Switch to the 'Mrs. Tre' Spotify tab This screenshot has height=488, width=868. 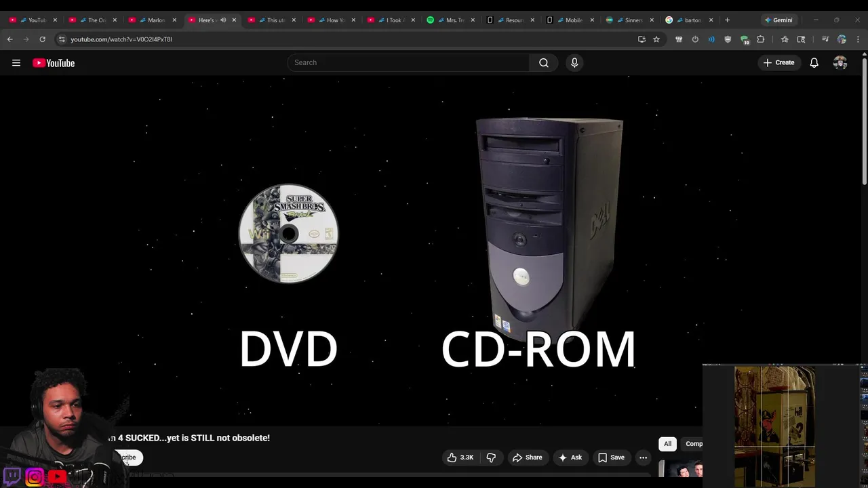point(450,20)
